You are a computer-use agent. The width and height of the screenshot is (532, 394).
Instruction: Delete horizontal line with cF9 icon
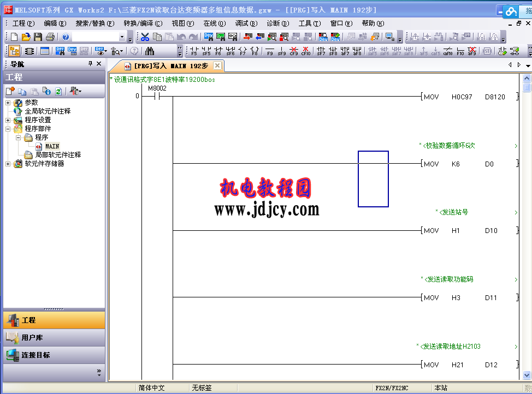294,51
